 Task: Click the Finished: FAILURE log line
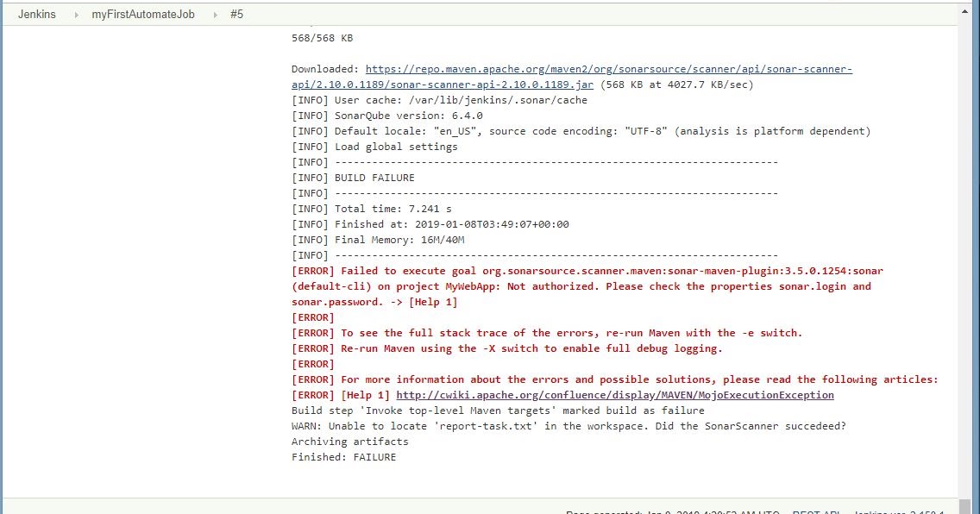click(x=343, y=456)
